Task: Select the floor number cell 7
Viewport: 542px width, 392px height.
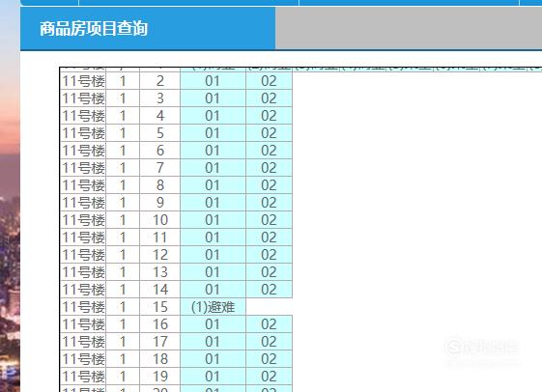Action: tap(160, 168)
